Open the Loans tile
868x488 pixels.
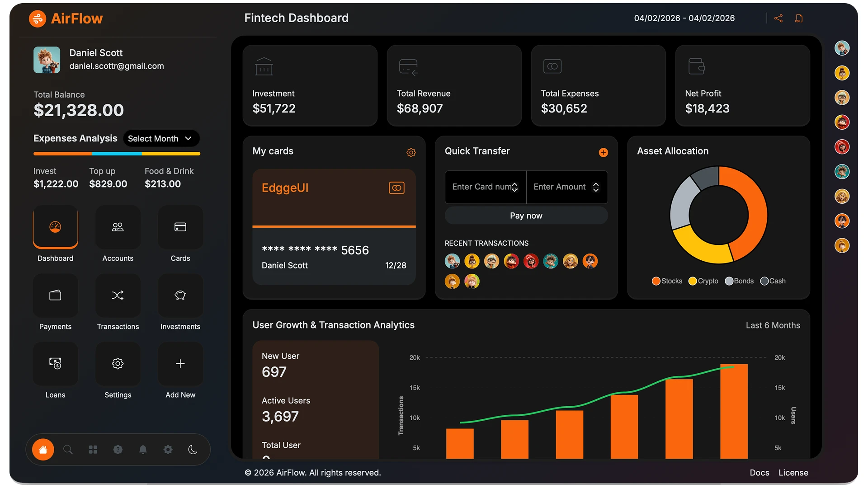pyautogui.click(x=55, y=364)
